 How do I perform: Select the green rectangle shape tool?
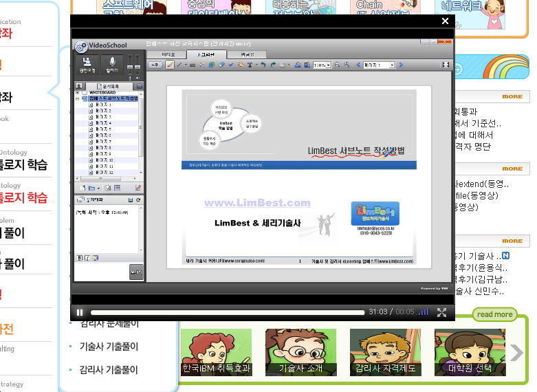pos(211,65)
